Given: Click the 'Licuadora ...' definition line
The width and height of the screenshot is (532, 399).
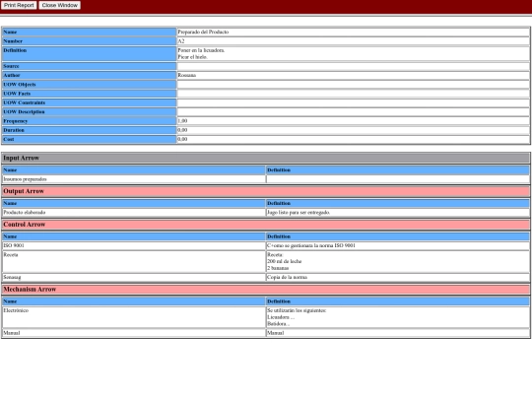Looking at the screenshot, I should pyautogui.click(x=281, y=317).
